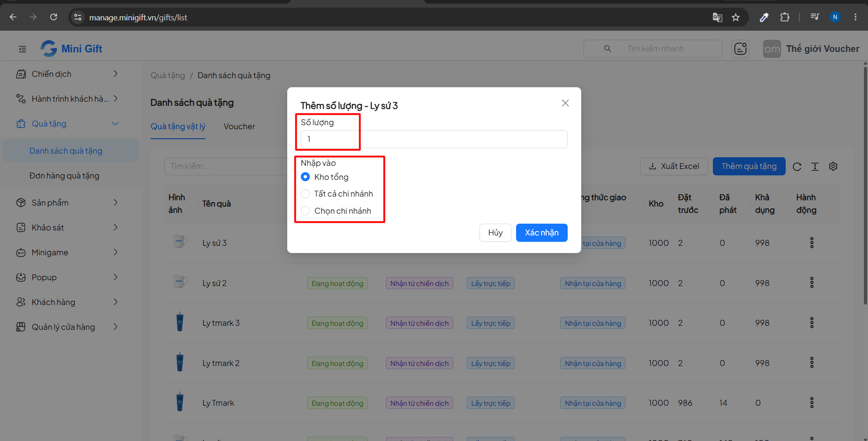Reload the page in the browser
This screenshot has height=441, width=868.
tap(53, 17)
